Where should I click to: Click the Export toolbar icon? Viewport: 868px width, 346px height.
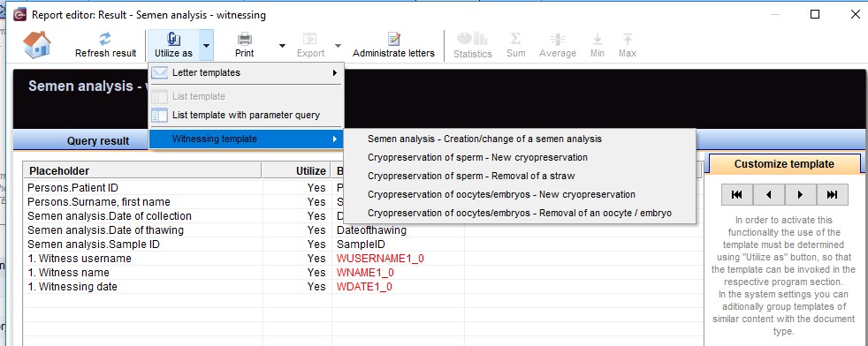(310, 45)
